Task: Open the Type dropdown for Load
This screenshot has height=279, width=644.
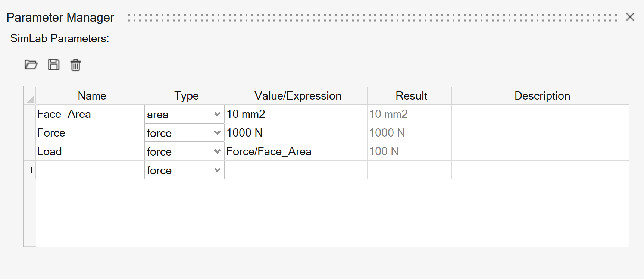Action: pos(217,151)
